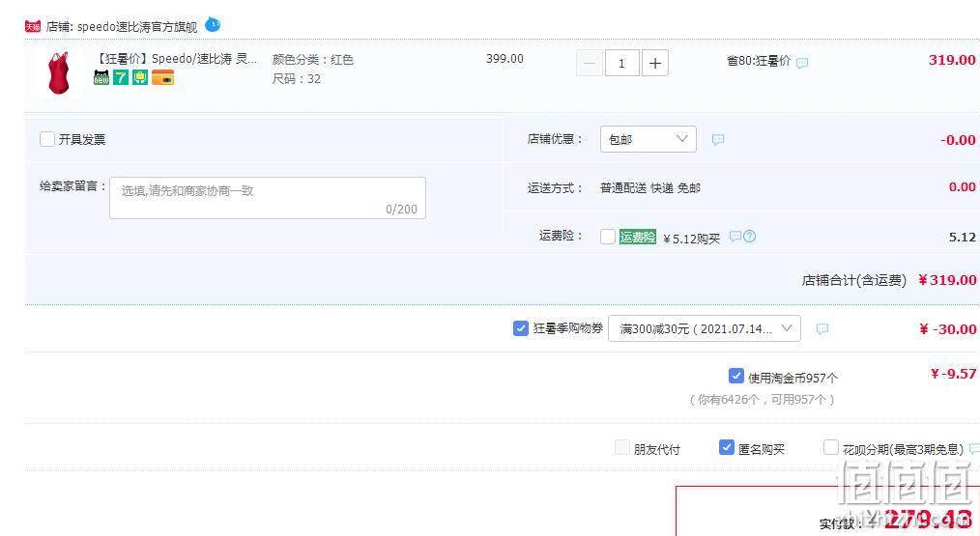Uncheck the 狂暑季购物券 coupon checkbox

coord(521,328)
